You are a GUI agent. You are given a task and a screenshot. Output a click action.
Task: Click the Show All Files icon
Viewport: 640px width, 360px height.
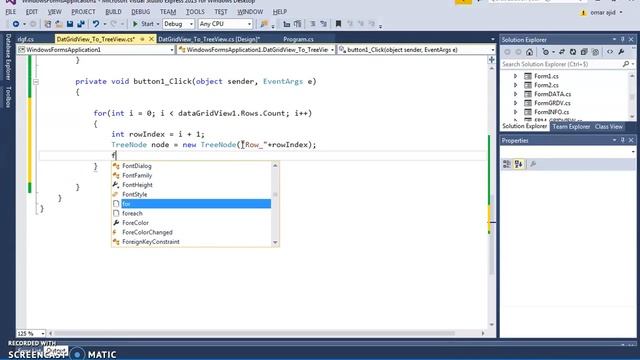click(596, 52)
